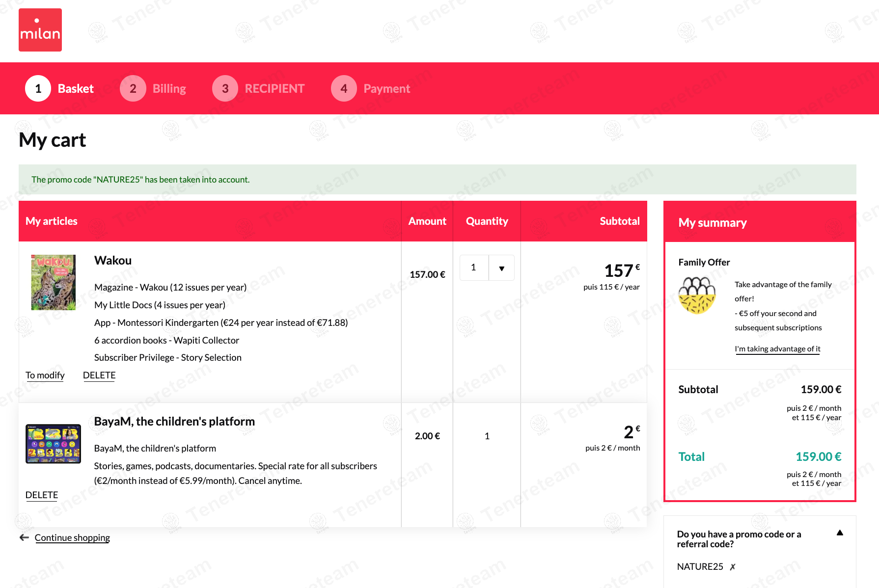Click the step 2 number circle
879x588 pixels.
click(133, 88)
